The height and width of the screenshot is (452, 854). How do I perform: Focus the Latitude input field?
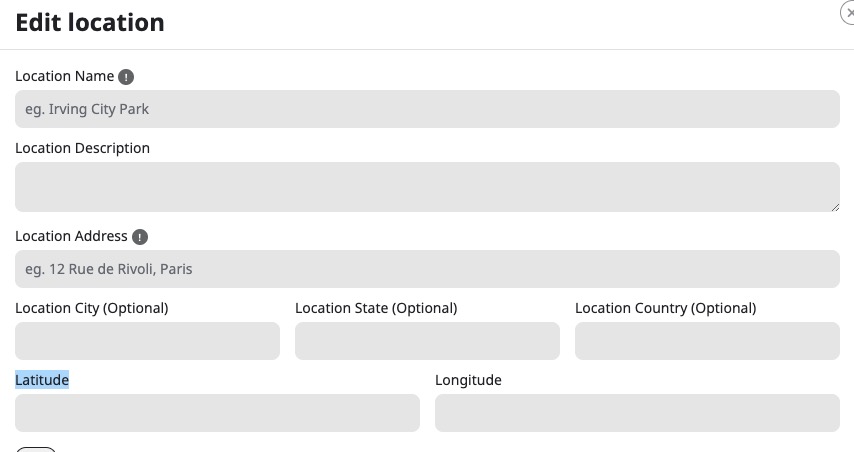[x=217, y=413]
